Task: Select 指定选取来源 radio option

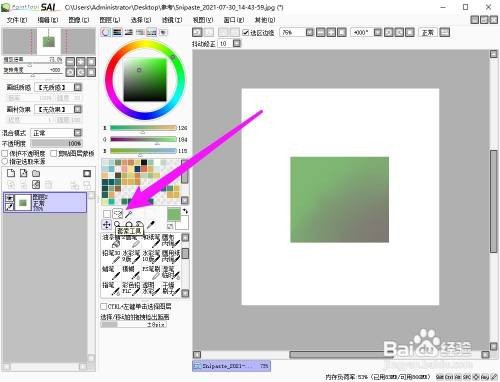Action: point(5,161)
